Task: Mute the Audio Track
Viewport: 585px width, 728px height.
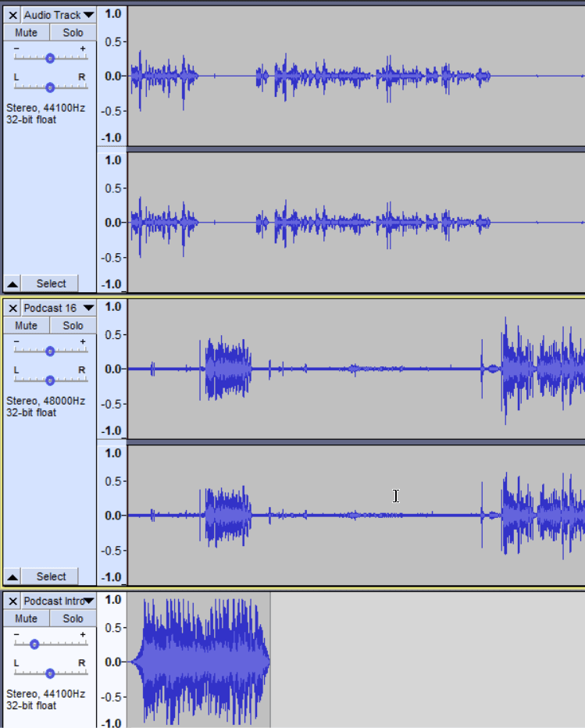Action: 26,33
